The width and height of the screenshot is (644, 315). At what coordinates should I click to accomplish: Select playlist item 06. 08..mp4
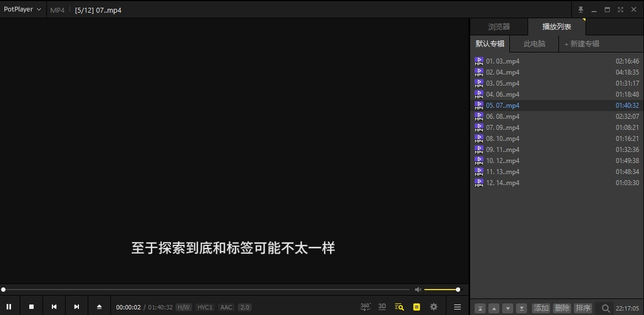[x=556, y=117]
